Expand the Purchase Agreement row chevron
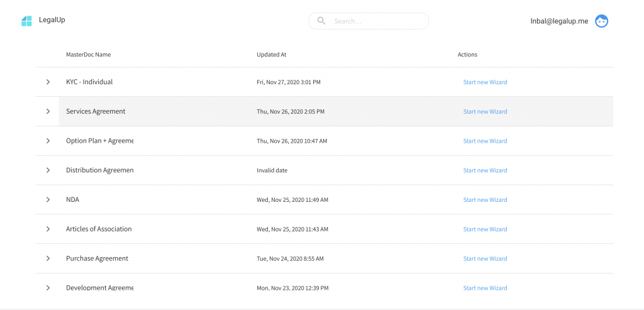Screen dimensions: 644x310 [x=48, y=258]
